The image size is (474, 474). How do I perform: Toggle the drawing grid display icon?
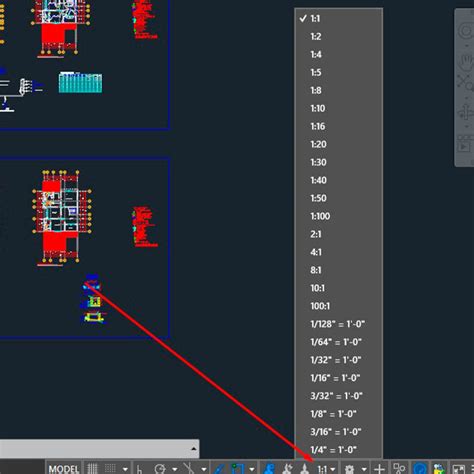(x=92, y=468)
